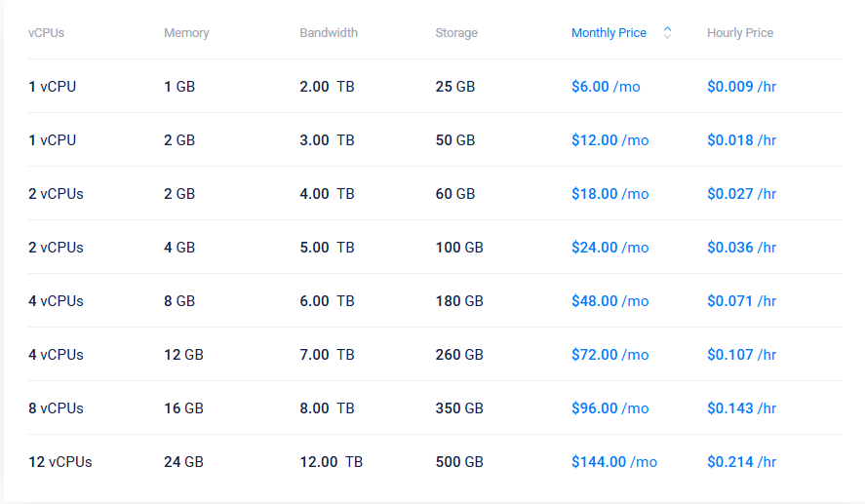The image size is (865, 504).
Task: Click the $0.071 /hr hourly price
Action: click(x=741, y=301)
